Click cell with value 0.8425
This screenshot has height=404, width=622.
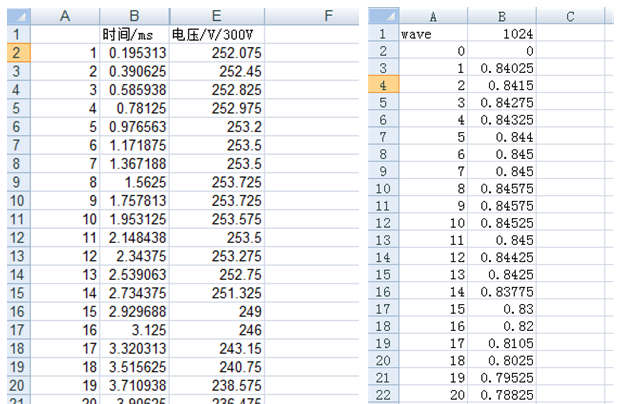(502, 274)
